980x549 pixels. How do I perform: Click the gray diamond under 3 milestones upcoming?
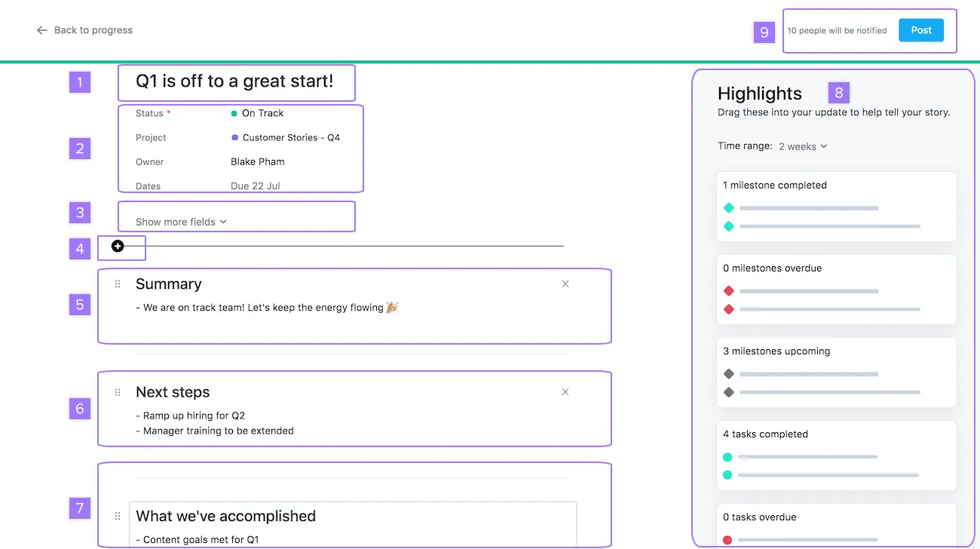tap(728, 373)
